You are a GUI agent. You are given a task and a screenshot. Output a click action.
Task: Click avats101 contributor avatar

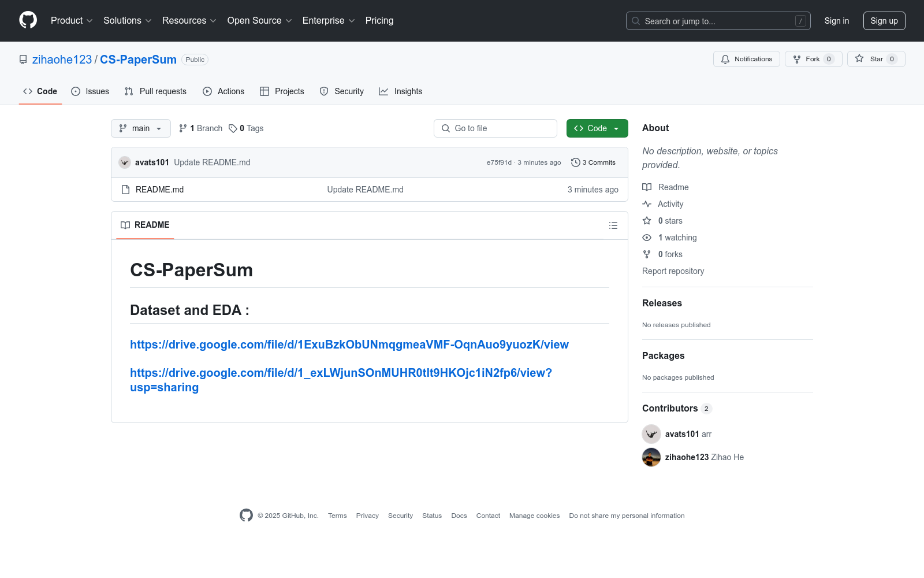651,434
